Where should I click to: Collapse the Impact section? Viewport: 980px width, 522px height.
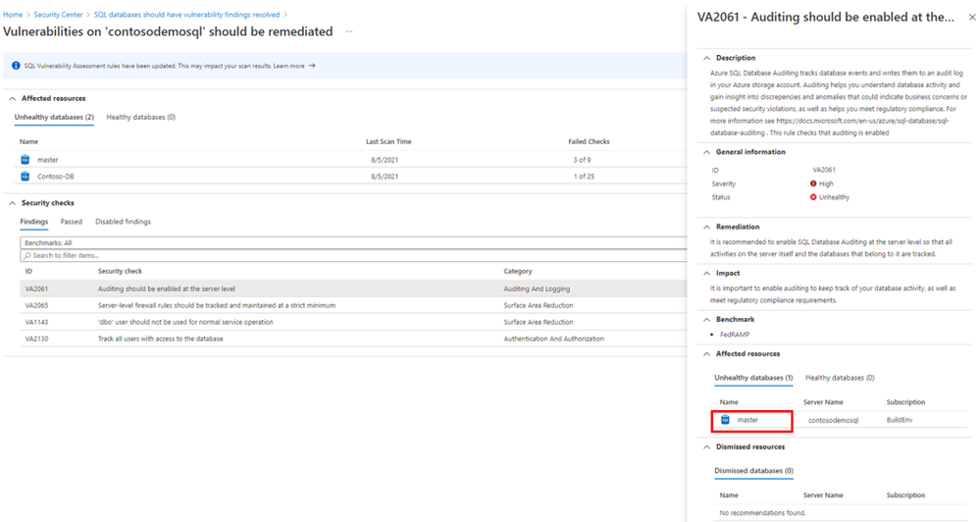coord(707,273)
